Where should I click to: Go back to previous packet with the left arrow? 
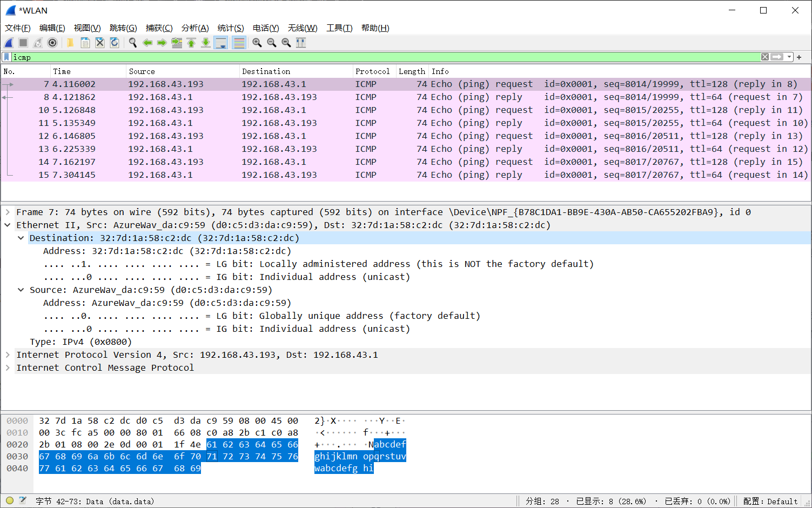point(147,43)
